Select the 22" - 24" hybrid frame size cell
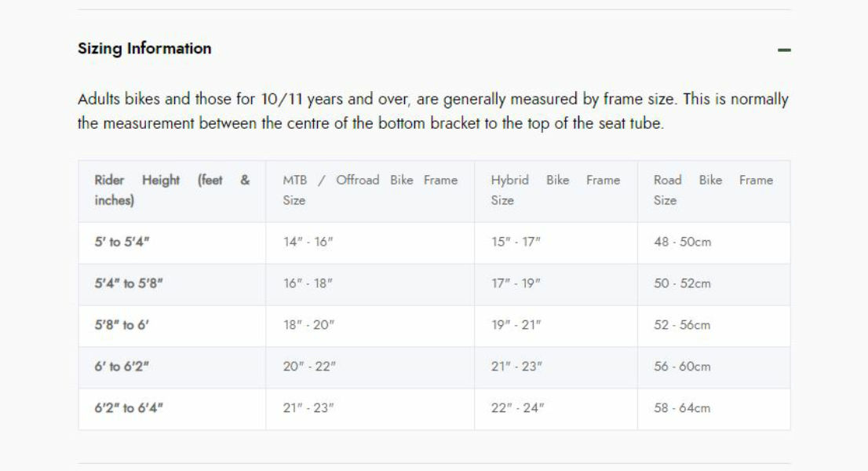 coord(518,409)
